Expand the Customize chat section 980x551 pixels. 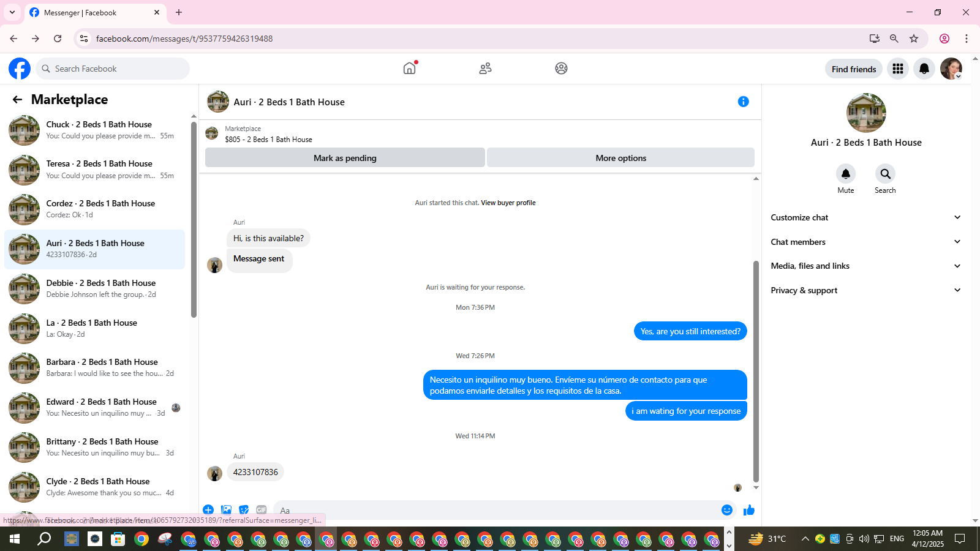866,217
